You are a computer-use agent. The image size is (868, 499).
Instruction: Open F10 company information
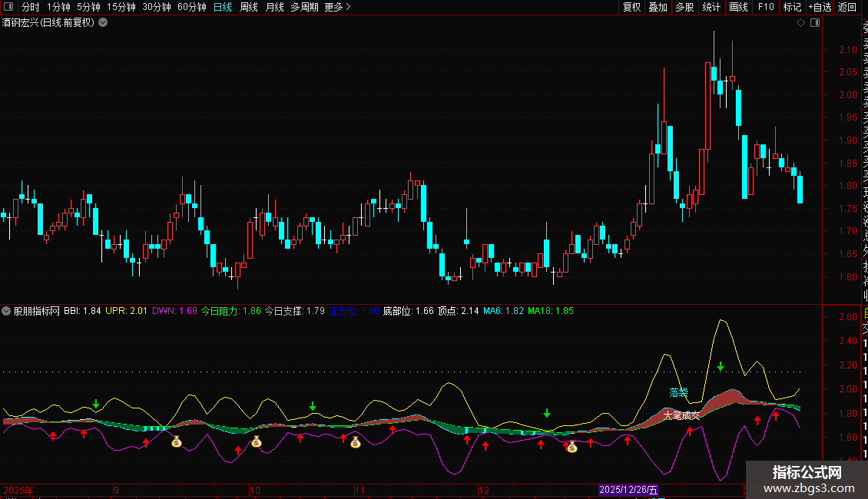tap(766, 7)
